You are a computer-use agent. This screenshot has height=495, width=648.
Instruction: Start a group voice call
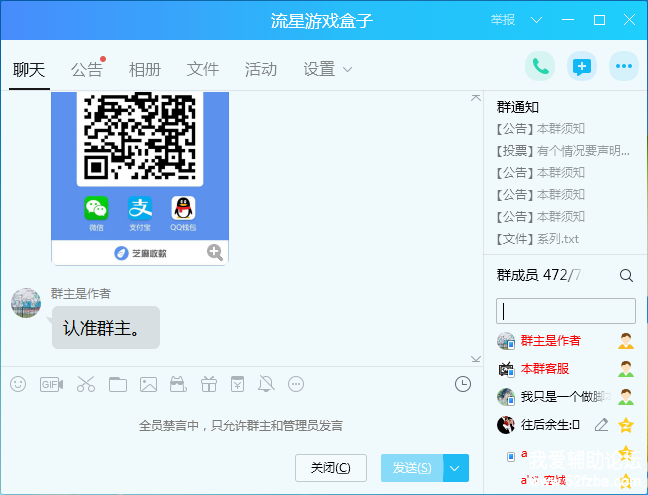pos(540,67)
